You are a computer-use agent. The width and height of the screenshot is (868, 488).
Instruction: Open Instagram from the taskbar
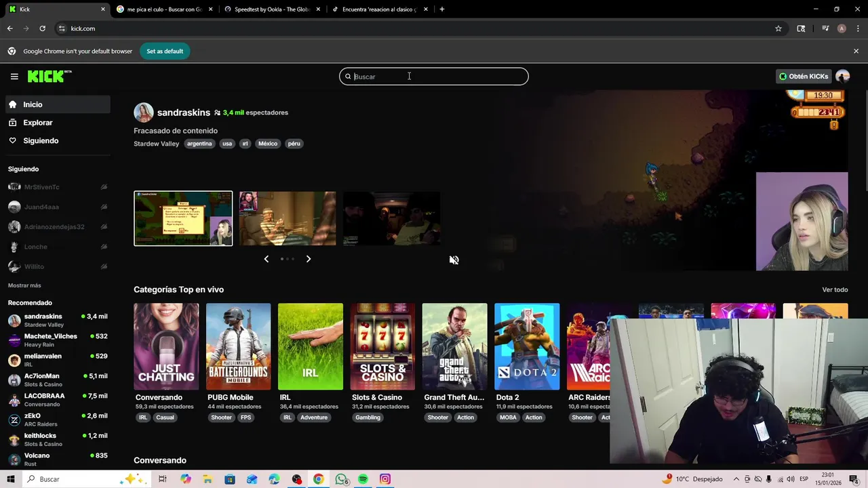click(x=385, y=479)
